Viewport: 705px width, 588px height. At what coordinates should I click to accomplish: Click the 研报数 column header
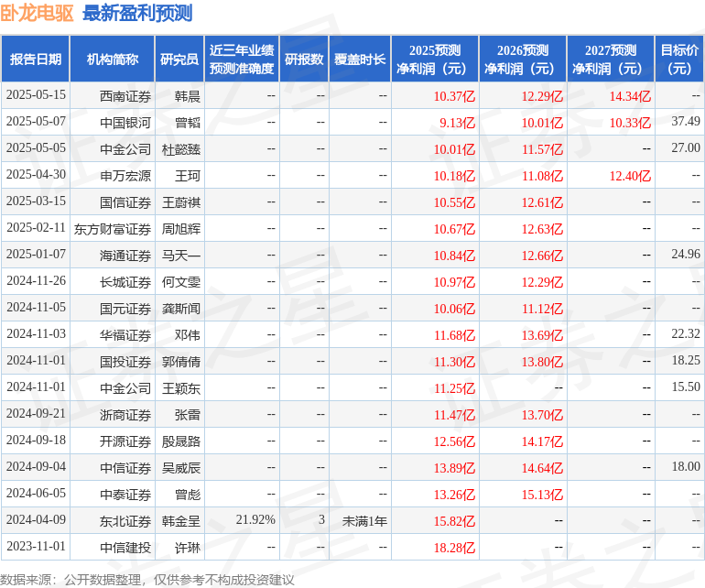(304, 59)
